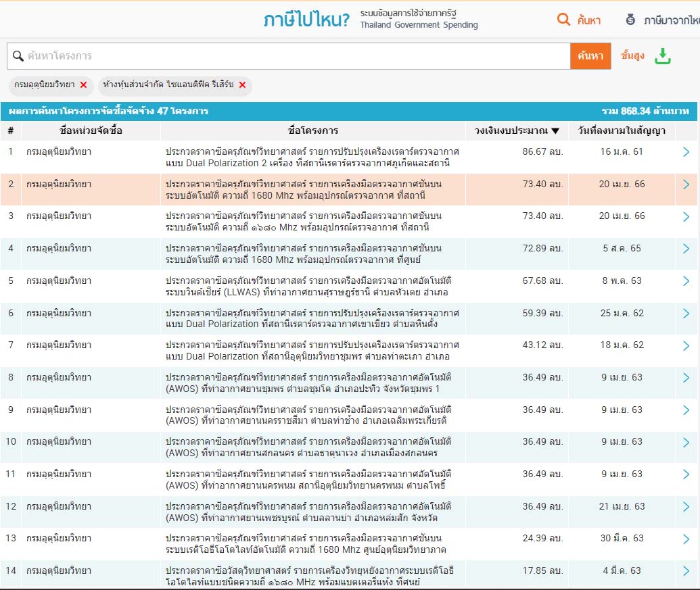Expand row 11 using its chevron
700x590 pixels.
point(686,474)
